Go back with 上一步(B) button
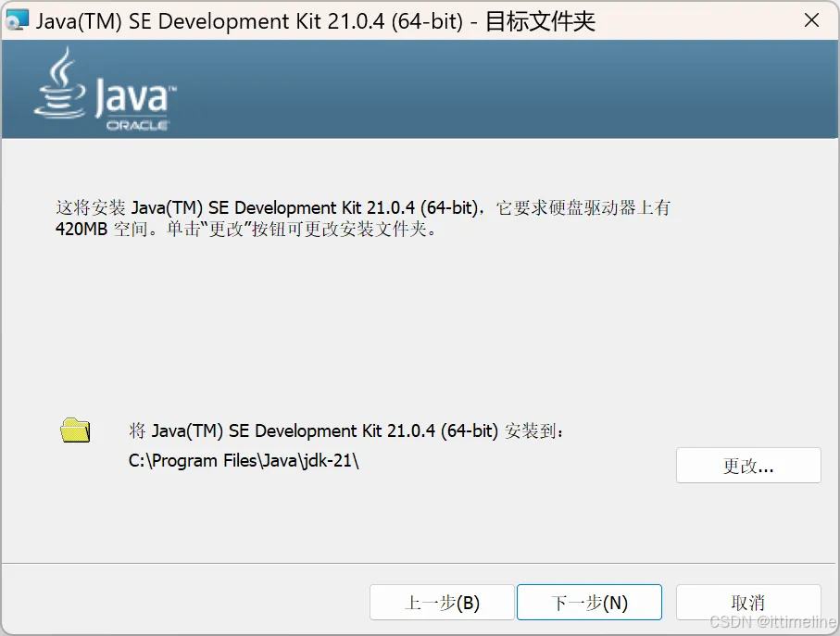The height and width of the screenshot is (636, 840). pyautogui.click(x=442, y=603)
